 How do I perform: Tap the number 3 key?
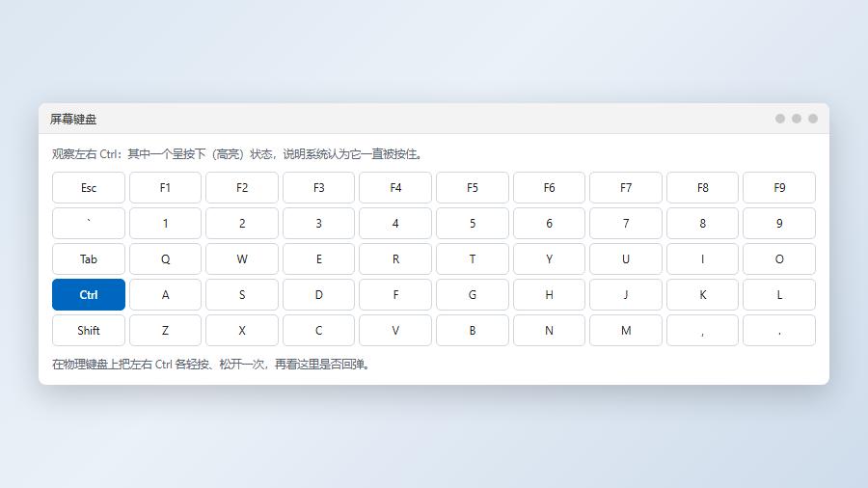pyautogui.click(x=319, y=224)
